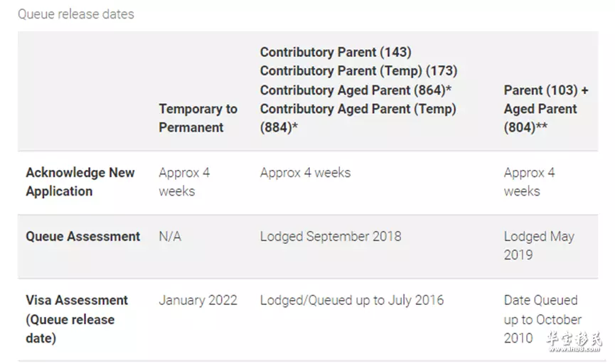This screenshot has width=615, height=364.
Task: Select the Parent (103) + Aged Parent header
Action: (x=546, y=109)
